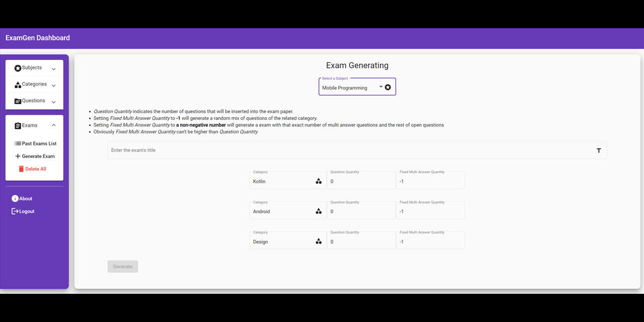Click the logout arrow icon
Screen dimensions: 644x322
[x=14, y=211]
